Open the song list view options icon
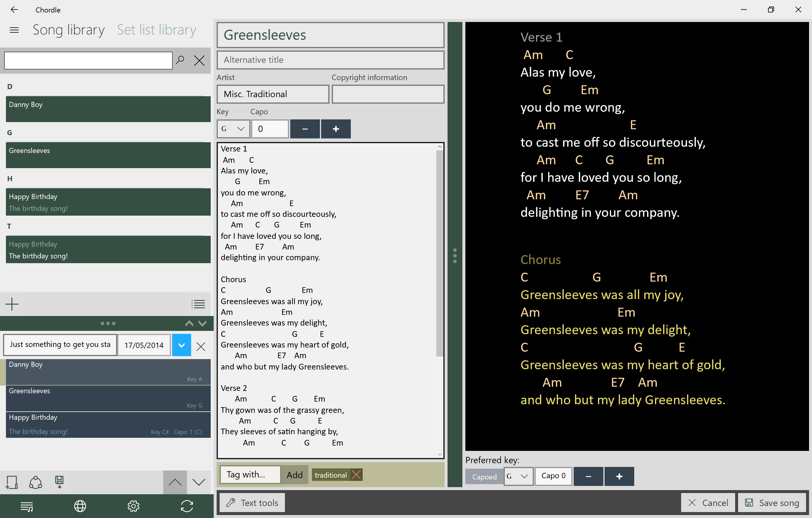The height and width of the screenshot is (518, 812). [198, 304]
